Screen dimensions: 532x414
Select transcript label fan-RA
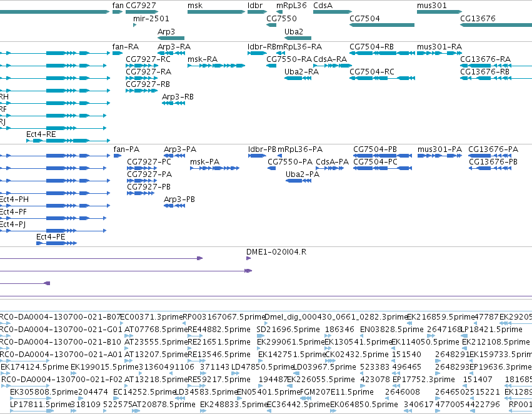(126, 46)
